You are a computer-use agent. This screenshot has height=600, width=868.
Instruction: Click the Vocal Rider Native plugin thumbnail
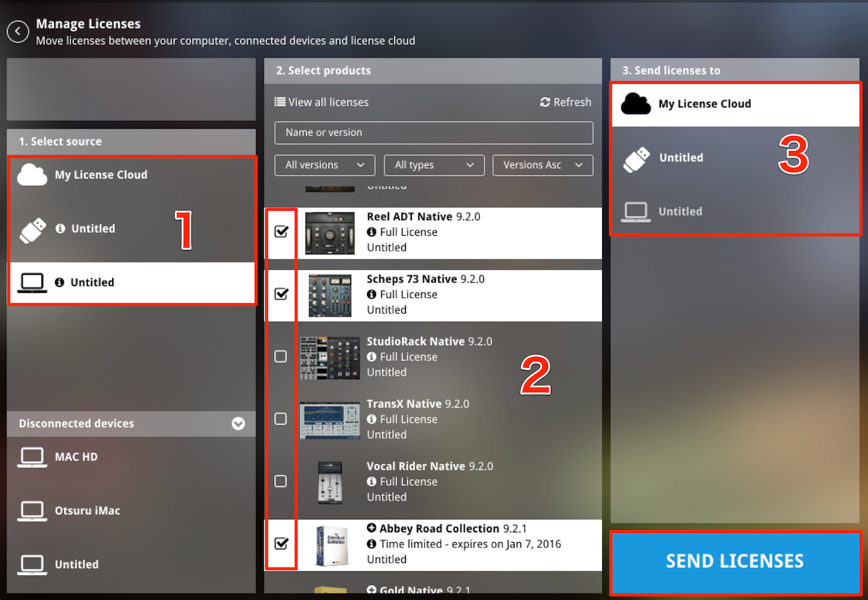(x=330, y=482)
